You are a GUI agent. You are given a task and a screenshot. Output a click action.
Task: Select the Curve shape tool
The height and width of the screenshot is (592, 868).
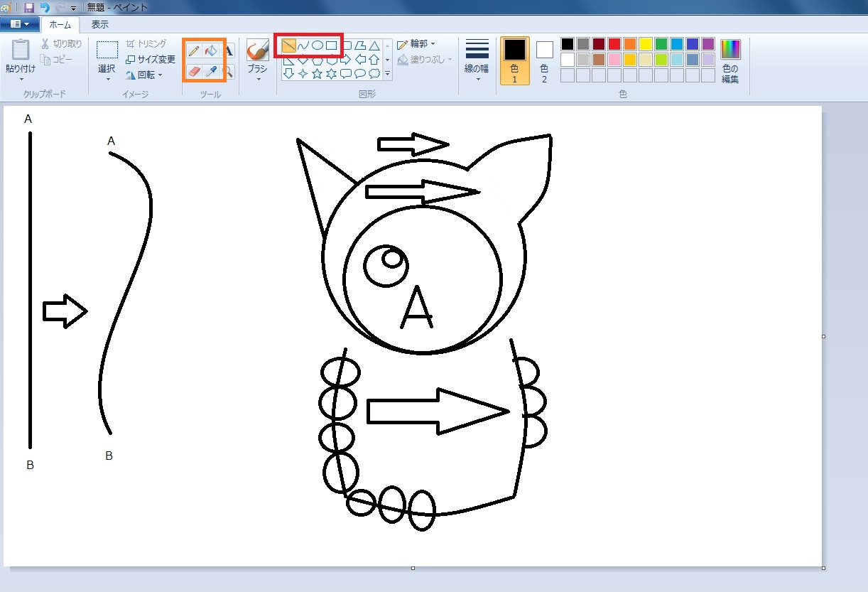coord(303,46)
